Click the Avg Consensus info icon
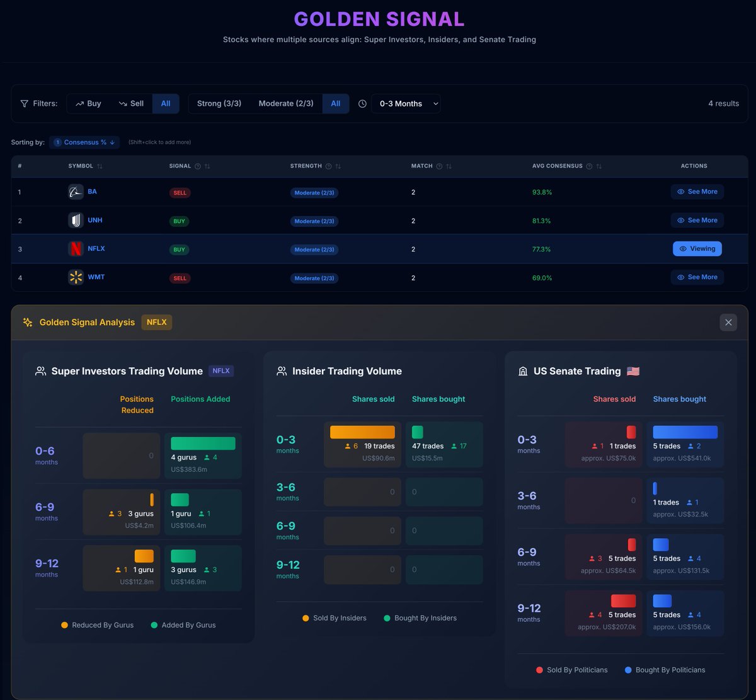The height and width of the screenshot is (700, 756). (x=589, y=166)
